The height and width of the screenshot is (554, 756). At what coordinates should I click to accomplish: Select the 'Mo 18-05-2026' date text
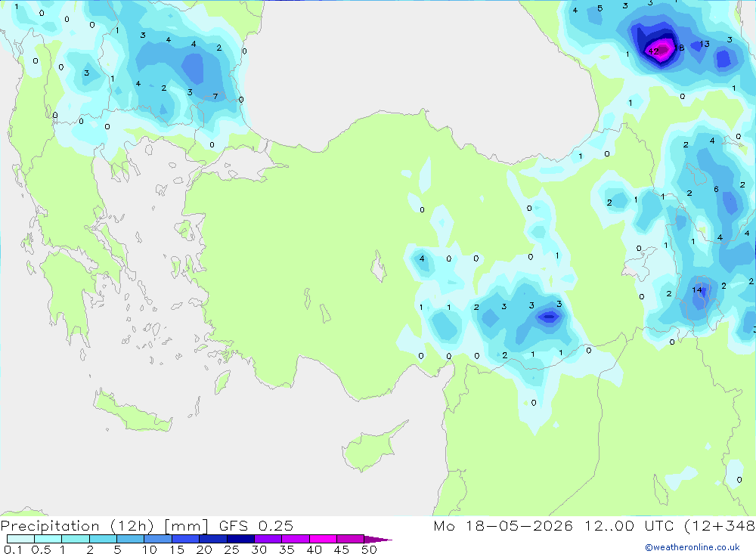coord(503,525)
